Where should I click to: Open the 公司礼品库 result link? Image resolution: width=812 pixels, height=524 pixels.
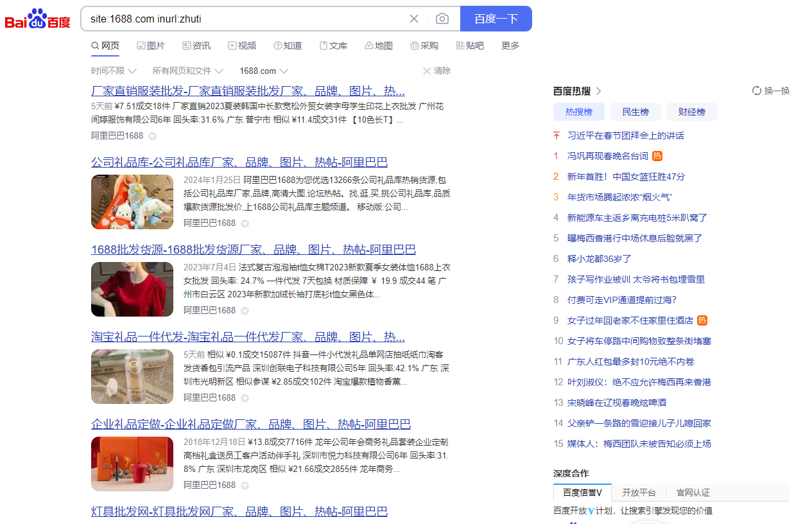point(239,162)
